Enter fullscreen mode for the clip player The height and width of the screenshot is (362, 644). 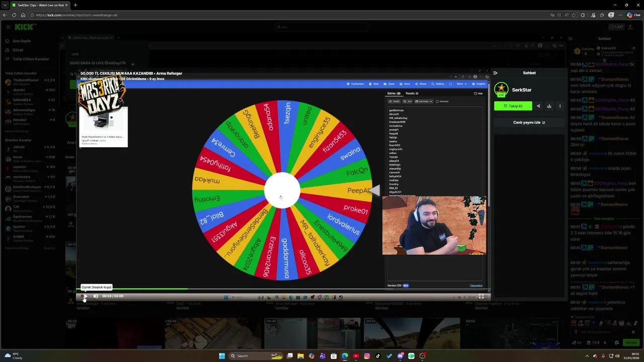click(481, 296)
